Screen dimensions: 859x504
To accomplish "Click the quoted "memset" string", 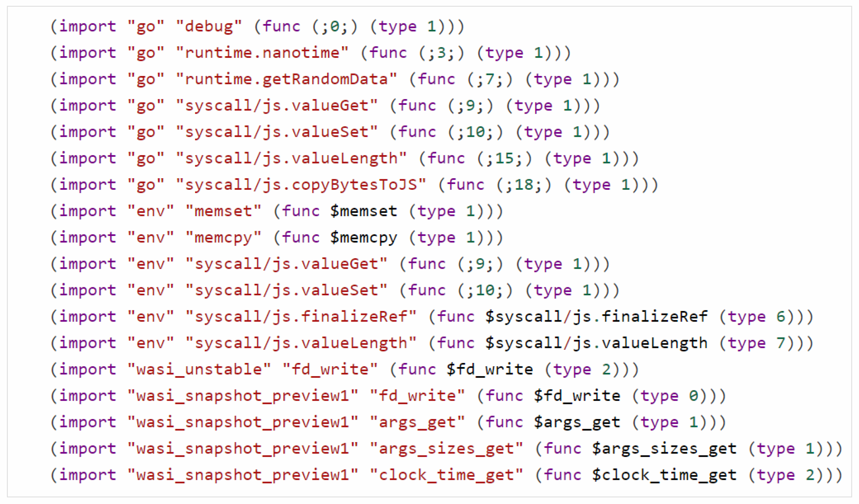I will pyautogui.click(x=223, y=211).
